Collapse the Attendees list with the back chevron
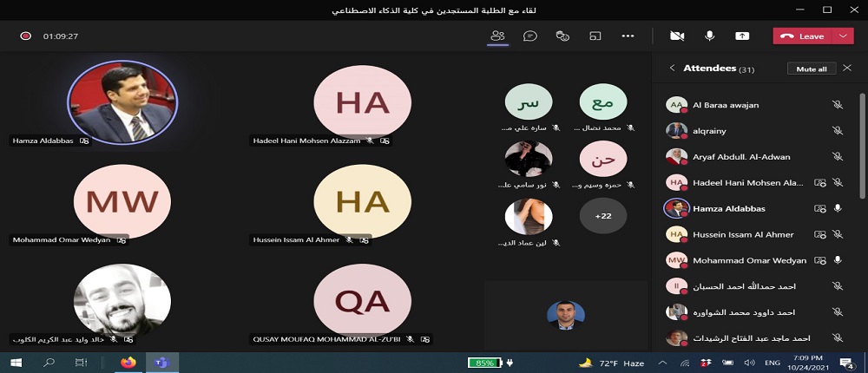The image size is (868, 373). [x=671, y=69]
